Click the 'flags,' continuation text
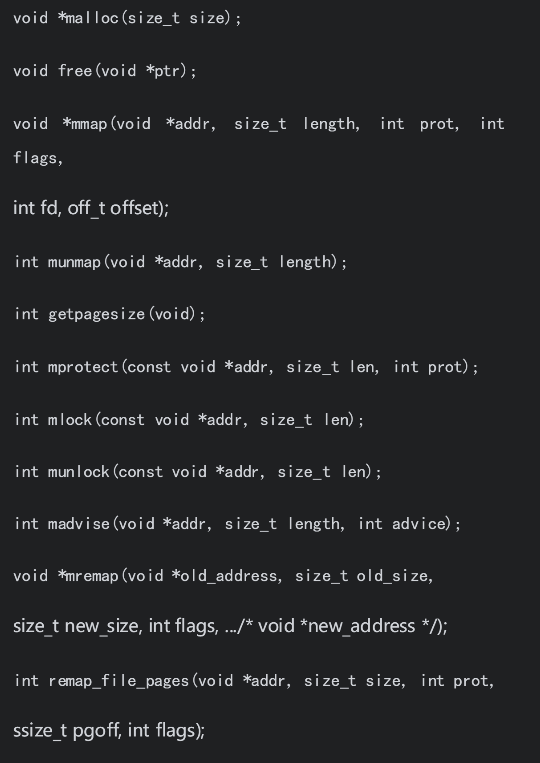 pos(38,158)
